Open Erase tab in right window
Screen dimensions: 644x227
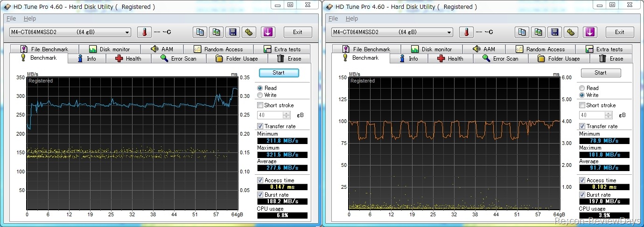(x=611, y=59)
